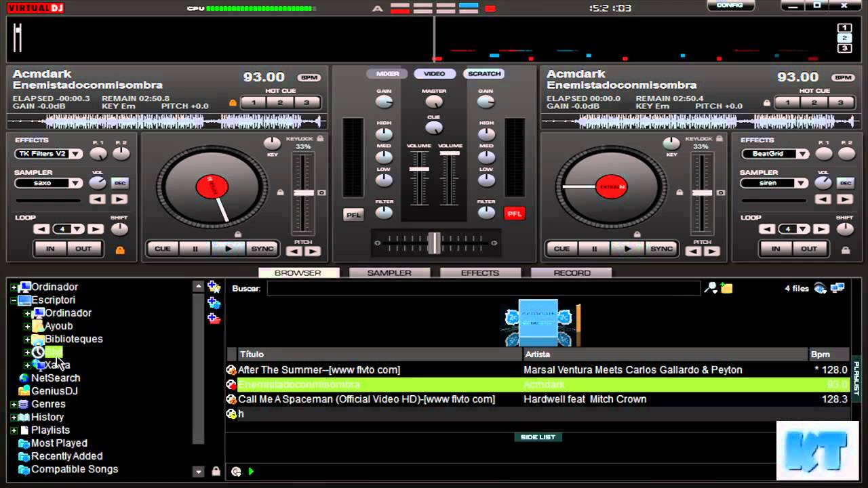Play the left deck
This screenshot has width=868, height=488.
click(229, 249)
